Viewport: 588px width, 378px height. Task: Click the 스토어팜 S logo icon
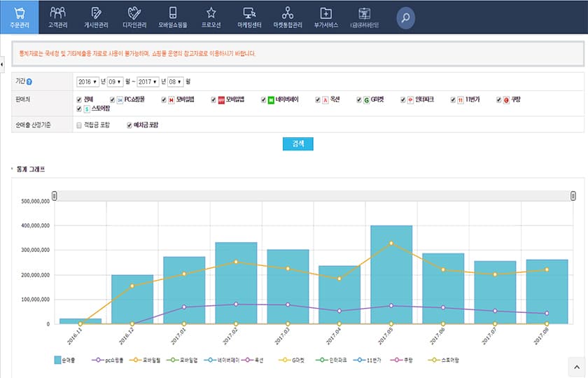click(x=87, y=108)
